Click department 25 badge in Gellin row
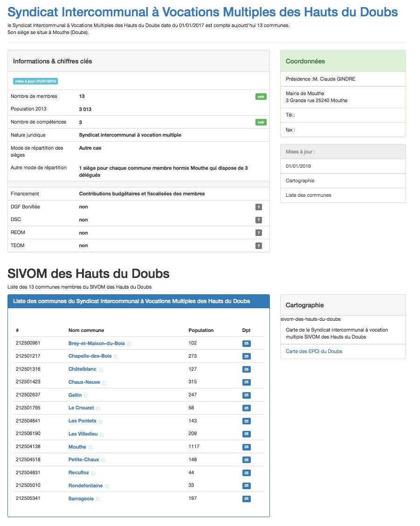The height and width of the screenshot is (526, 420). 247,395
